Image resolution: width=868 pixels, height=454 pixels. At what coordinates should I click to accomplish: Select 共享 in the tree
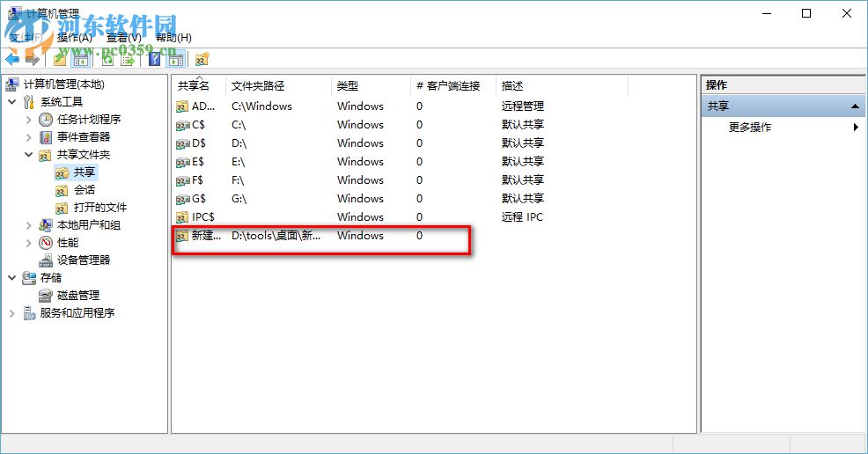[85, 172]
